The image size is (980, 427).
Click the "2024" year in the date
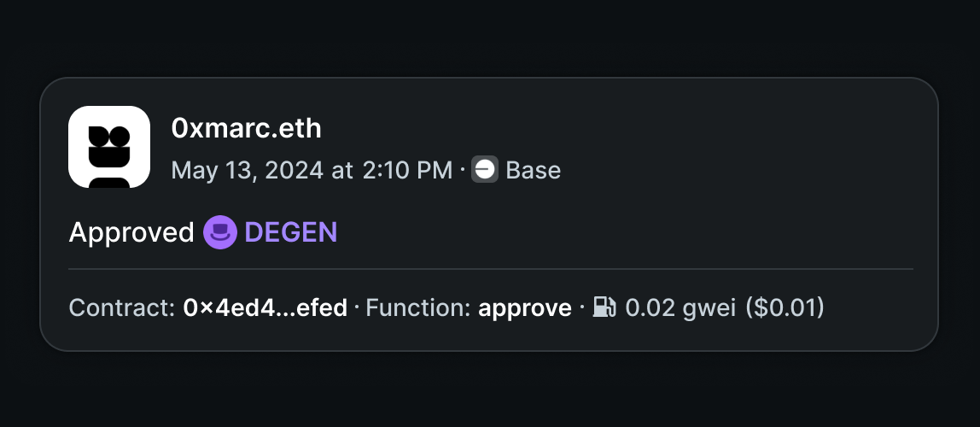(295, 170)
